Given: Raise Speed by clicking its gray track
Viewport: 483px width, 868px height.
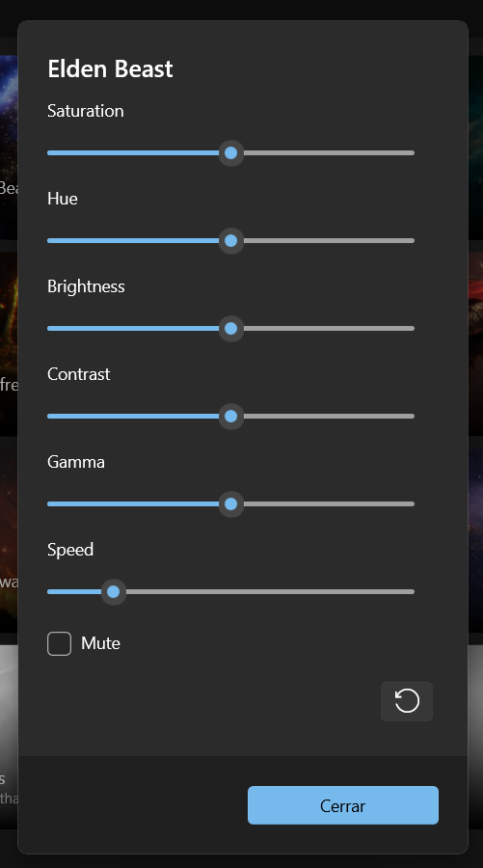Looking at the screenshot, I should pyautogui.click(x=270, y=592).
